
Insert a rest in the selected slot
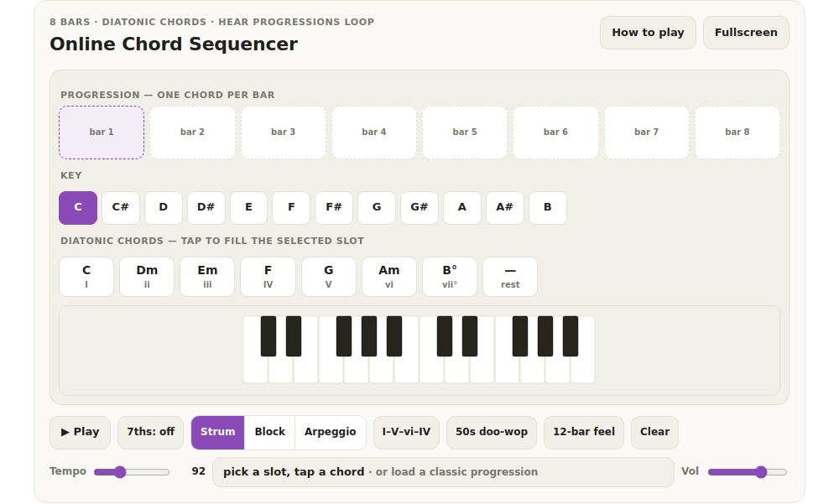coord(510,277)
